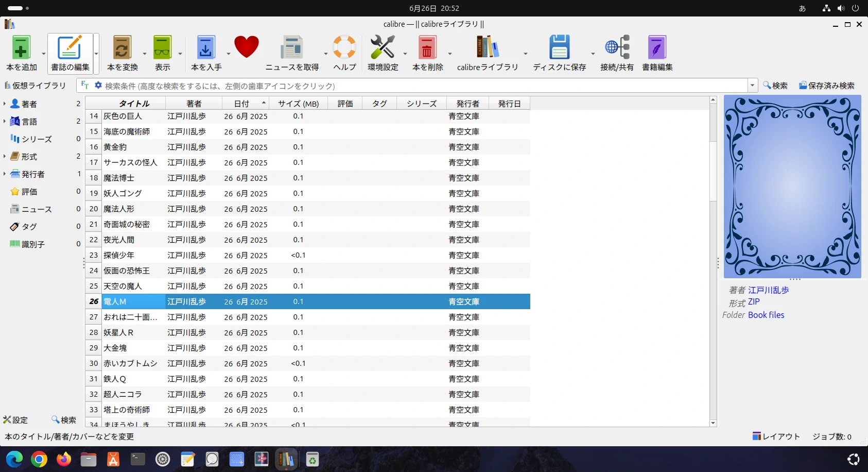Open dropdown arrow next to 本を追加
The image size is (868, 472).
pyautogui.click(x=44, y=54)
